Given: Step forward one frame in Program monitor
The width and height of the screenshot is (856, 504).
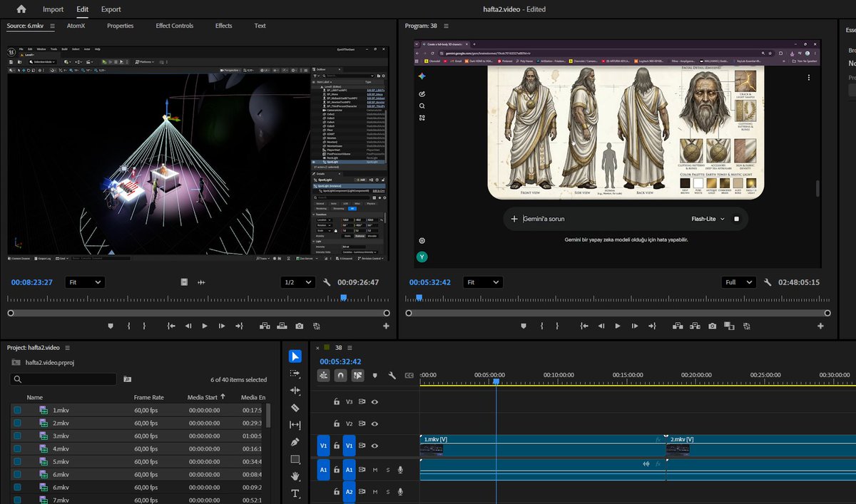Looking at the screenshot, I should click(x=635, y=326).
